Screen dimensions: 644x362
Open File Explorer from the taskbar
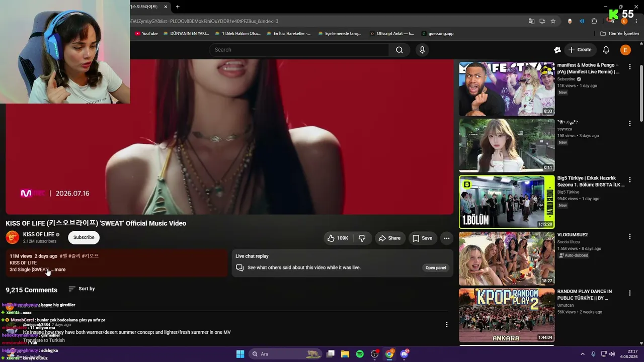coord(345,354)
